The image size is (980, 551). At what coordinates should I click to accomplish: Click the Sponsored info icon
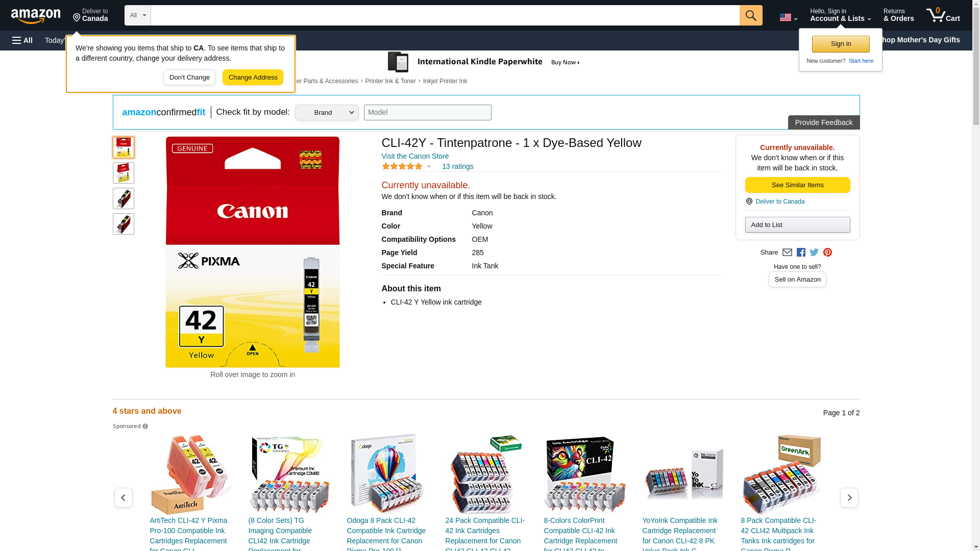click(145, 427)
